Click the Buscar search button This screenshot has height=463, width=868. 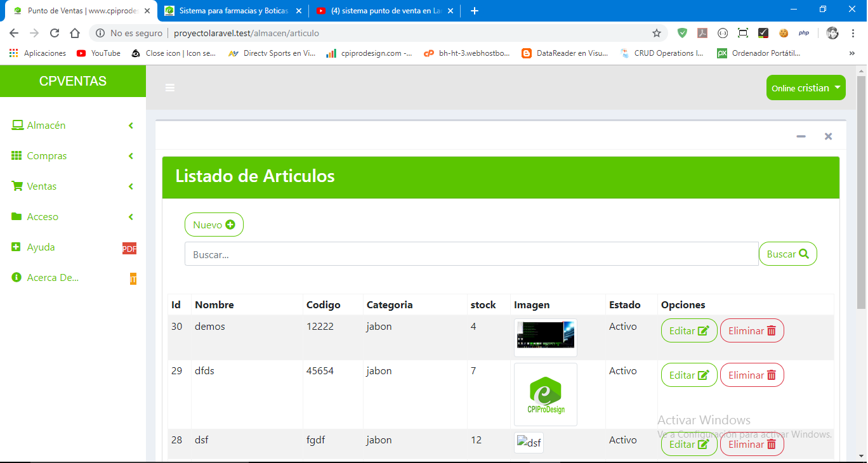click(x=787, y=254)
